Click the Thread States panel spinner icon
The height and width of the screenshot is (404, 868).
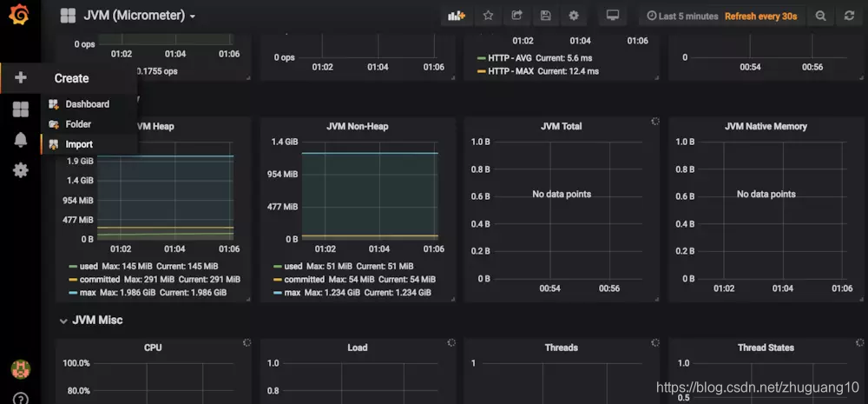tap(859, 343)
